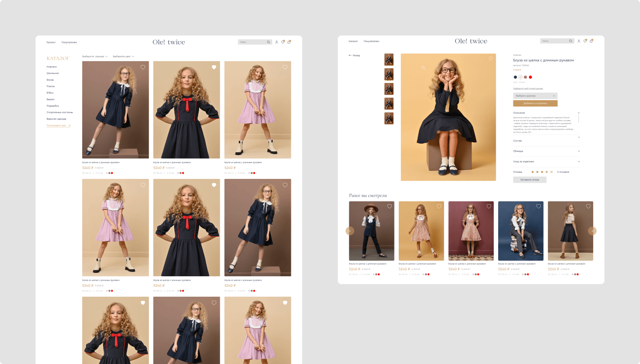Screen dimensions: 640x364
Task: Unfavorite the third-row red-bow navy dress in the catalog
Action: pyautogui.click(x=143, y=303)
